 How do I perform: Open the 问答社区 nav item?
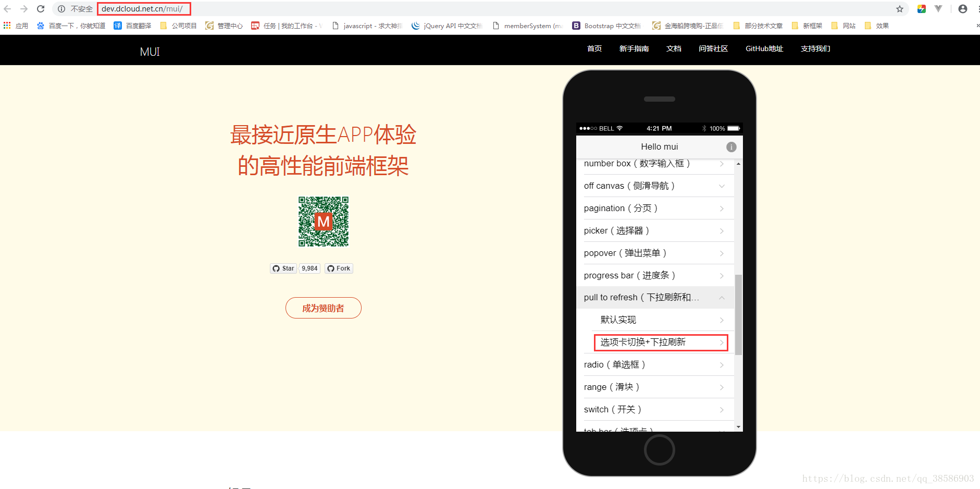(x=713, y=48)
